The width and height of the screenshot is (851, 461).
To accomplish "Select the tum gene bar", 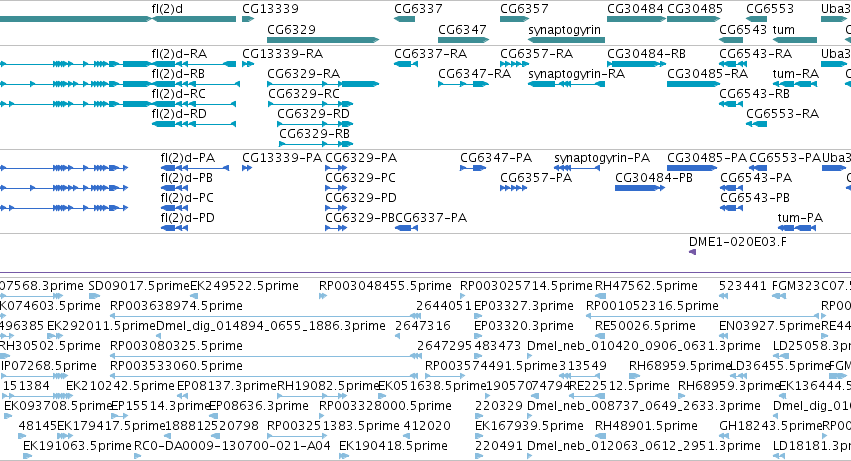I will click(795, 40).
